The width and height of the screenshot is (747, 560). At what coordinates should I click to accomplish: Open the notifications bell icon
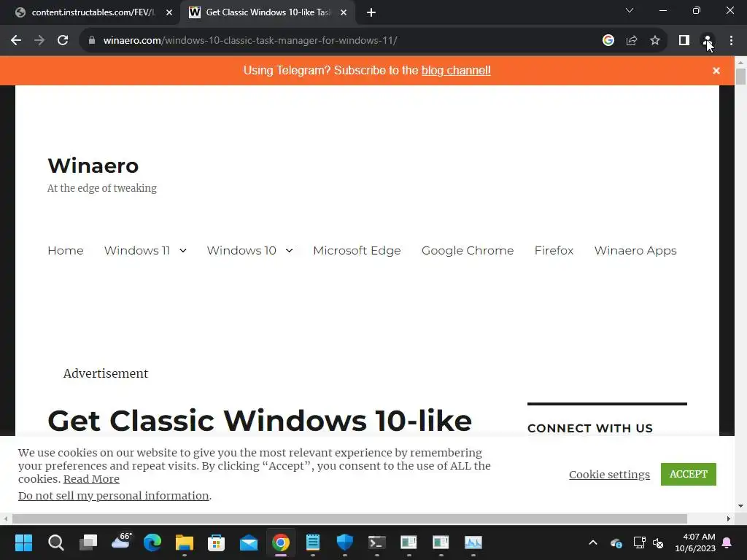pyautogui.click(x=727, y=542)
